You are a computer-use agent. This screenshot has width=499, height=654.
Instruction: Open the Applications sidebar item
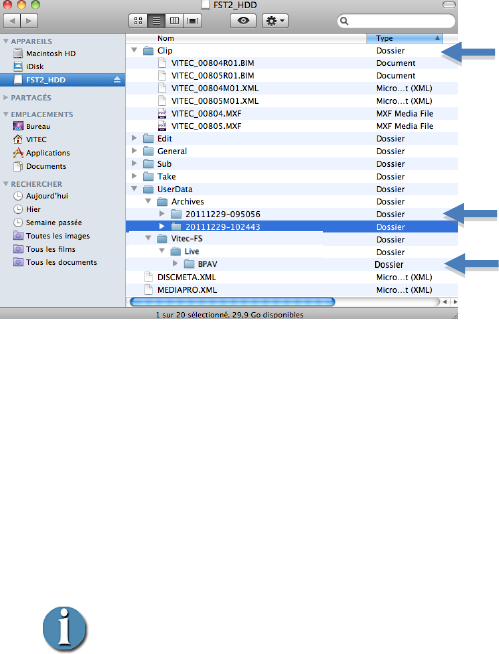[48, 153]
